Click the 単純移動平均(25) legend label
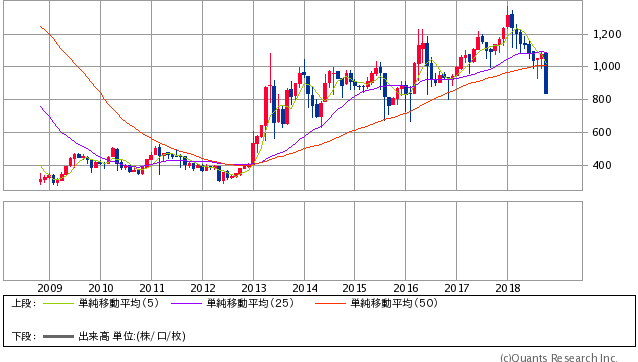This screenshot has width=638, height=362. click(x=250, y=303)
